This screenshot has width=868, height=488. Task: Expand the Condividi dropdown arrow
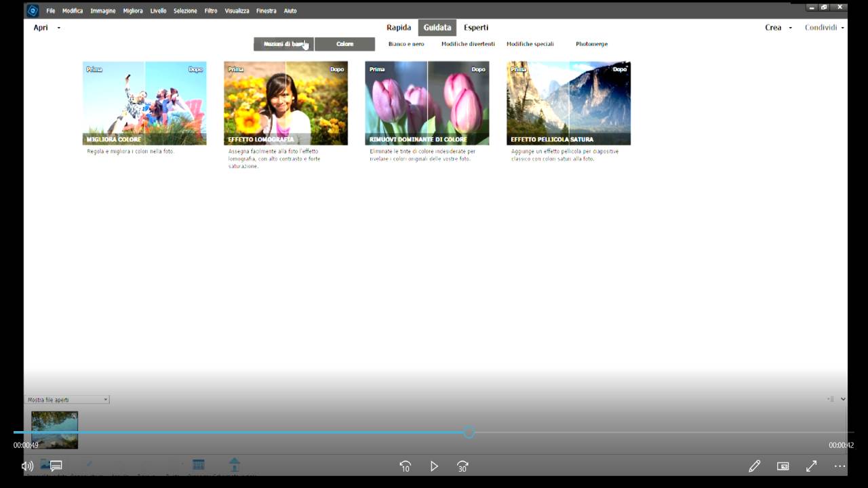tap(842, 28)
